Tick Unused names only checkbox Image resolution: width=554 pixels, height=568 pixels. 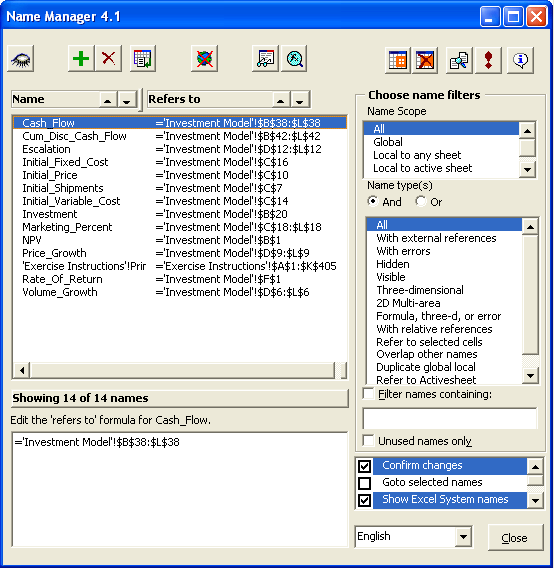[x=368, y=441]
